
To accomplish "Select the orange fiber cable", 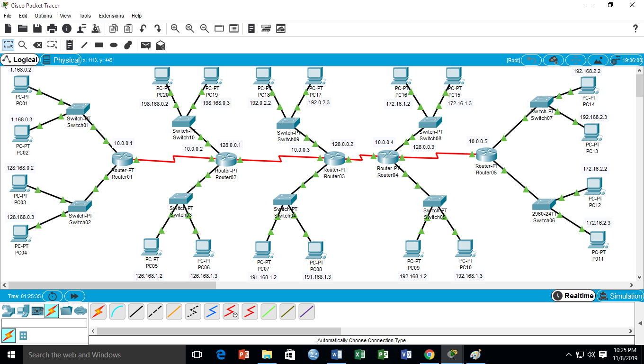I will click(174, 311).
